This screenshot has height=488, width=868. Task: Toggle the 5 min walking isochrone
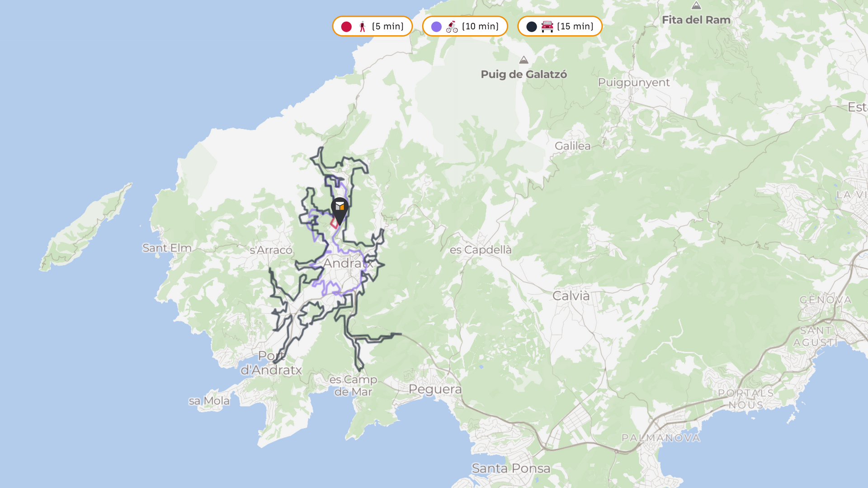pos(373,26)
